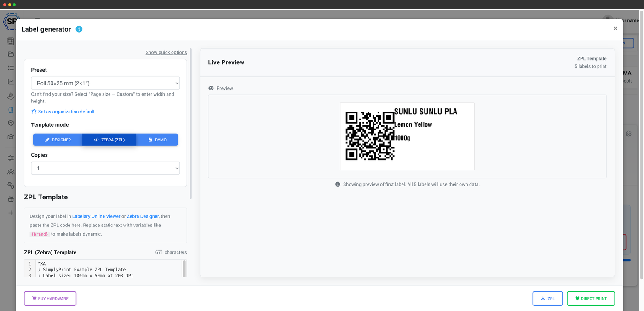This screenshot has height=311, width=644.
Task: Open the statistics chart icon in sidebar
Action: pyautogui.click(x=11, y=82)
